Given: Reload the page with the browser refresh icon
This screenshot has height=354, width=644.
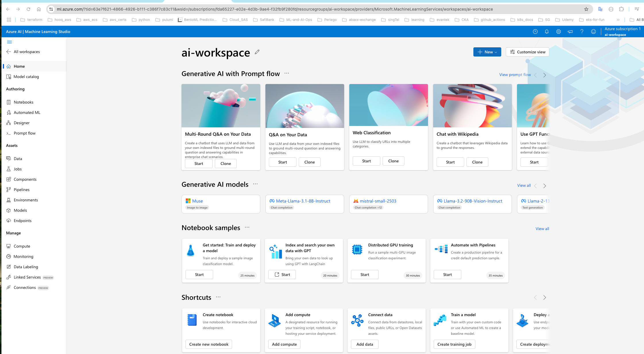Looking at the screenshot, I should click(x=28, y=9).
